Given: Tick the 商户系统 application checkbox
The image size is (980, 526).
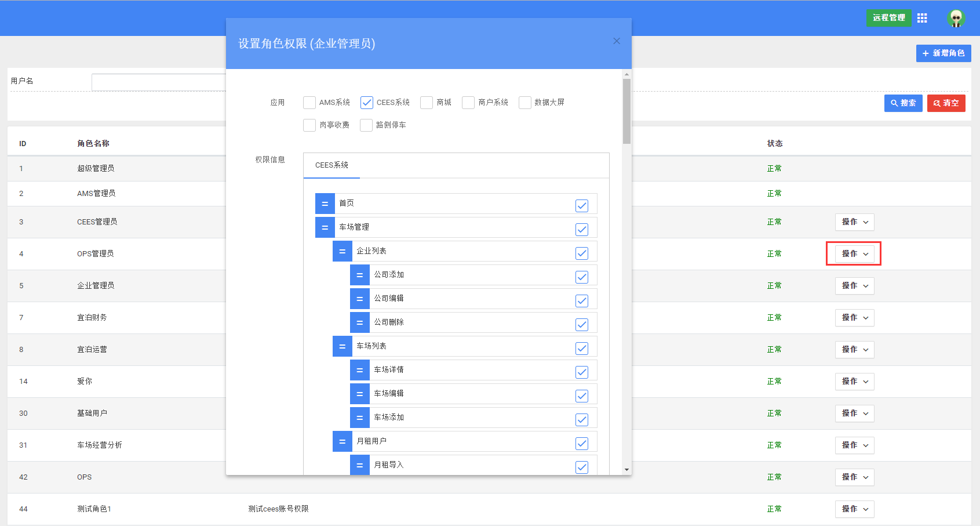Looking at the screenshot, I should coord(468,103).
